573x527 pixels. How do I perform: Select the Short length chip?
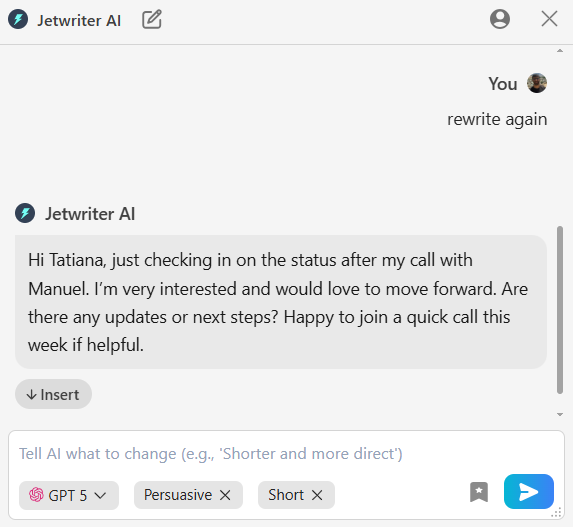[x=286, y=495]
